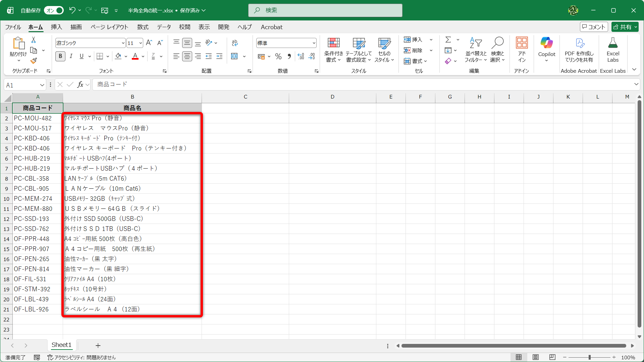Image resolution: width=644 pixels, height=362 pixels.
Task: Click the AutoSum sigma icon
Action: (448, 40)
